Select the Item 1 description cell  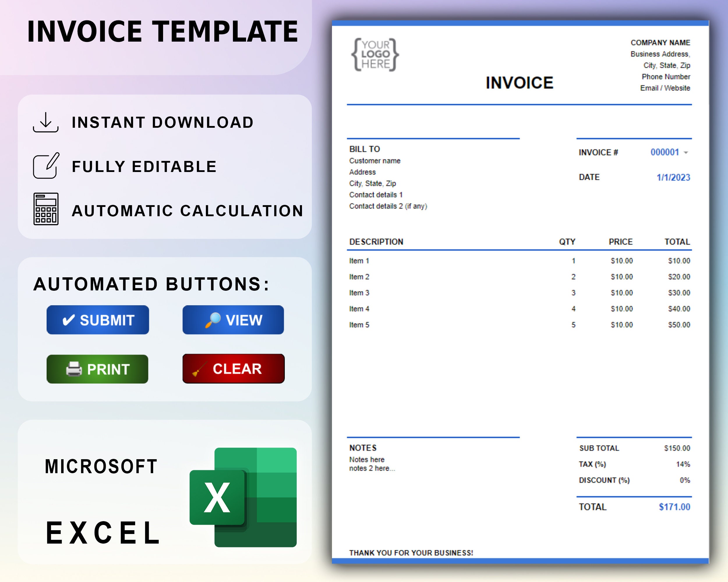[359, 260]
